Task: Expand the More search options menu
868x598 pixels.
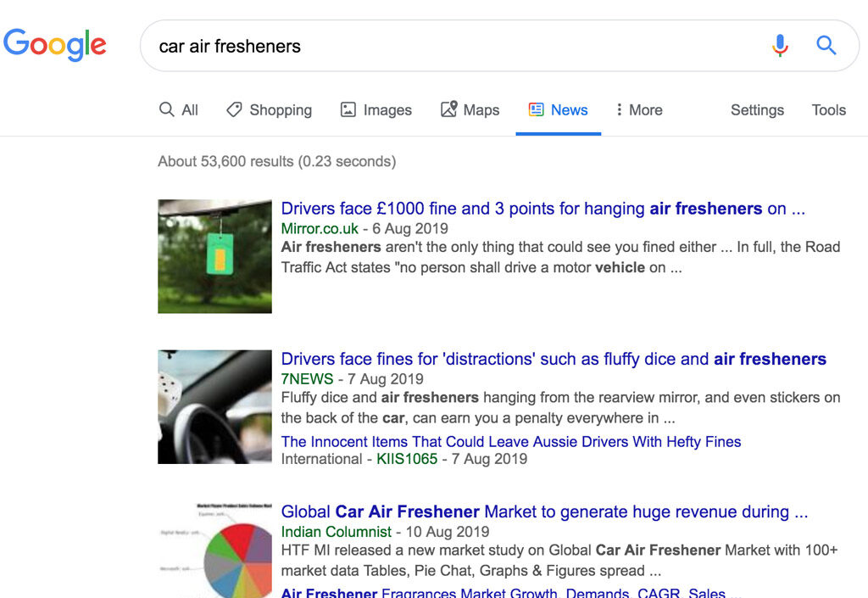Action: click(639, 109)
